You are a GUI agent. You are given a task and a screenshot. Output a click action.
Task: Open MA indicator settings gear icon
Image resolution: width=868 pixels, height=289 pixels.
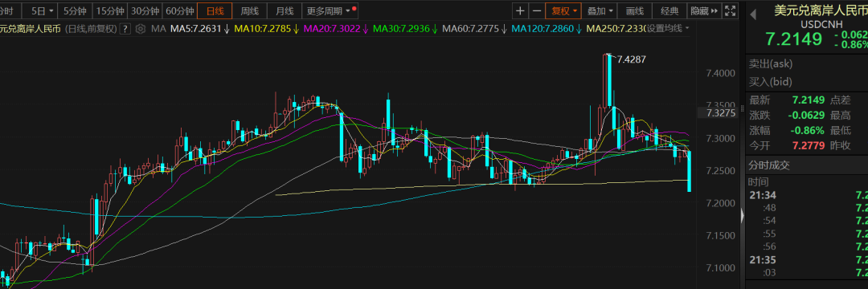click(x=141, y=29)
